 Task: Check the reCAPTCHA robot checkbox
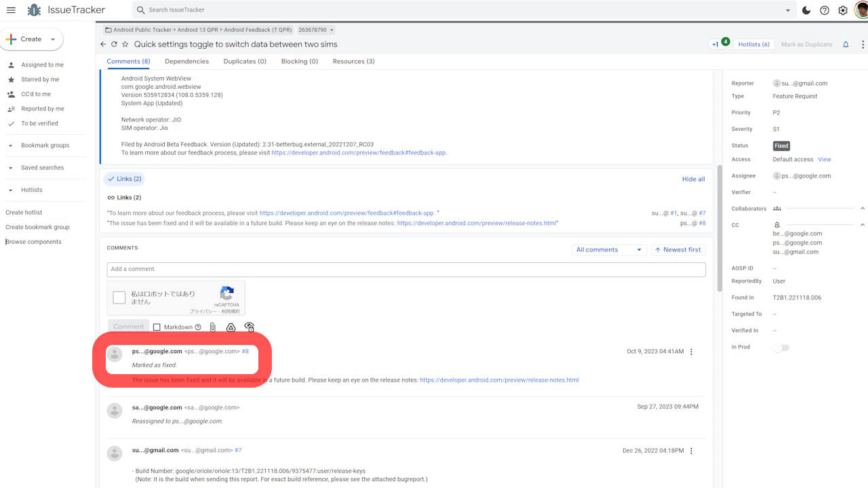tap(119, 298)
